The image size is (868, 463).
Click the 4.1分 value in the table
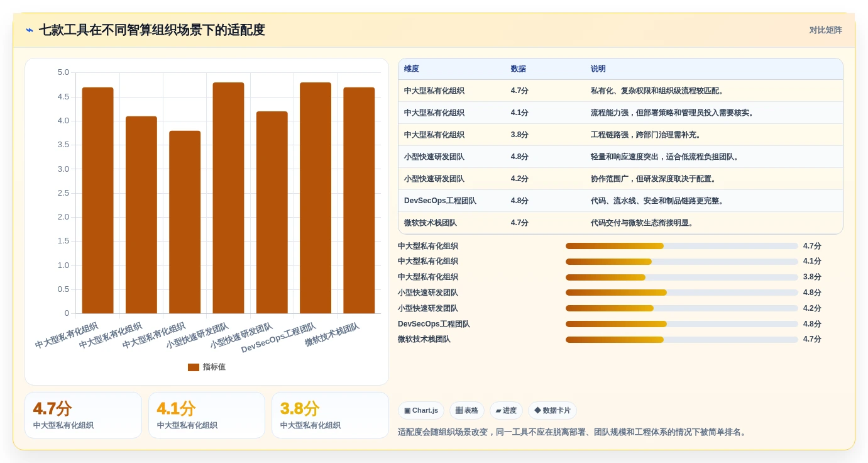[520, 113]
